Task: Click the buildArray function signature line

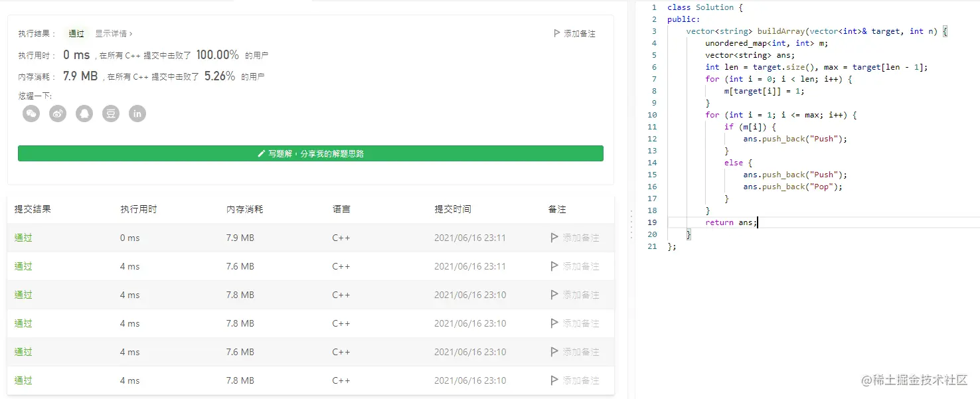Action: pyautogui.click(x=816, y=31)
